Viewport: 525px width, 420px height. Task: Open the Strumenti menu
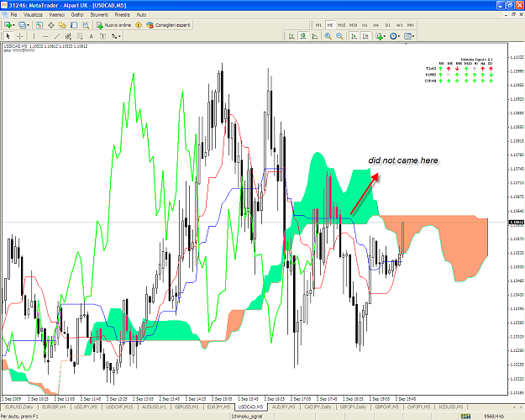pyautogui.click(x=99, y=15)
